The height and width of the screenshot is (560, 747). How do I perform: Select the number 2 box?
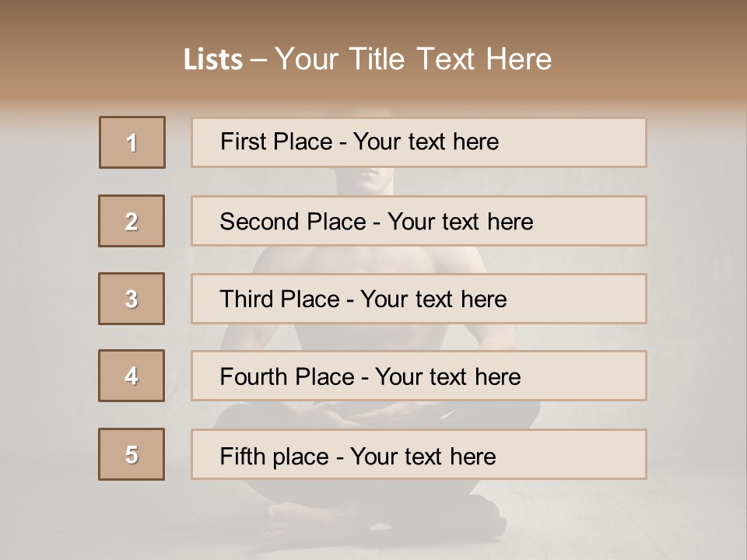coord(132,221)
